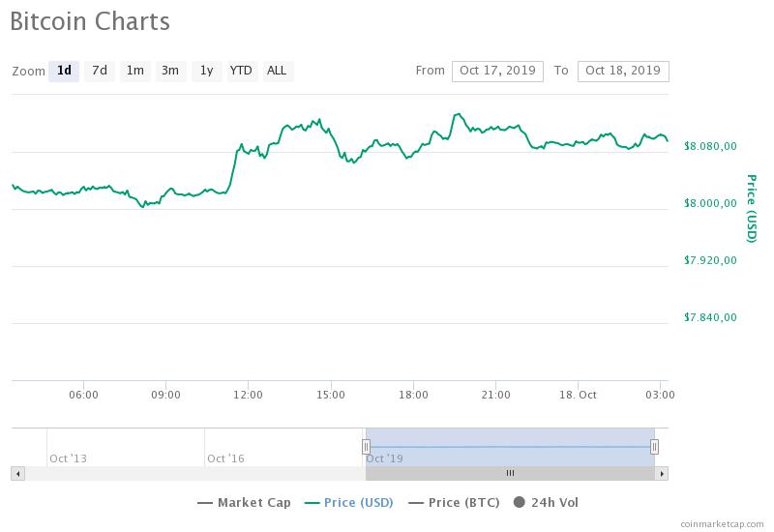The width and height of the screenshot is (774, 532).
Task: Grab the right navigator range handle
Action: tap(654, 447)
